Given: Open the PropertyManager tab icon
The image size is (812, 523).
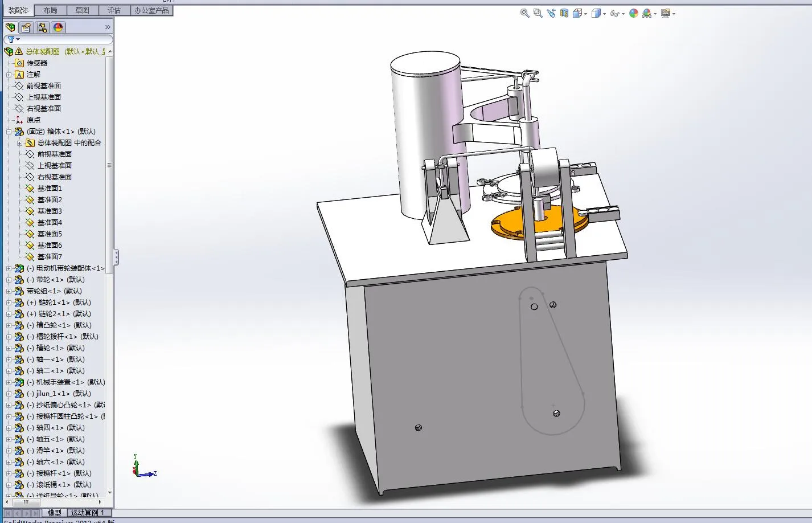Looking at the screenshot, I should pos(26,27).
